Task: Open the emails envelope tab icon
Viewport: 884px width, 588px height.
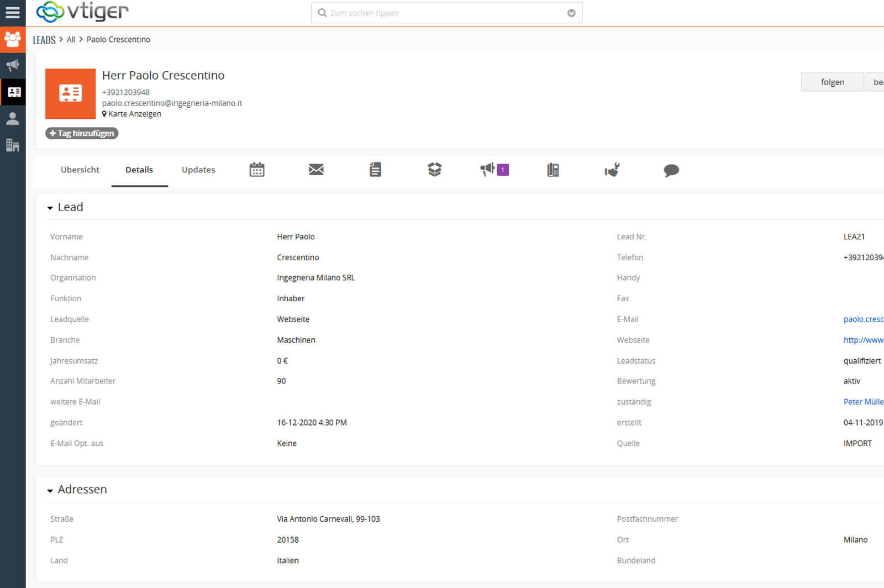Action: (x=316, y=170)
